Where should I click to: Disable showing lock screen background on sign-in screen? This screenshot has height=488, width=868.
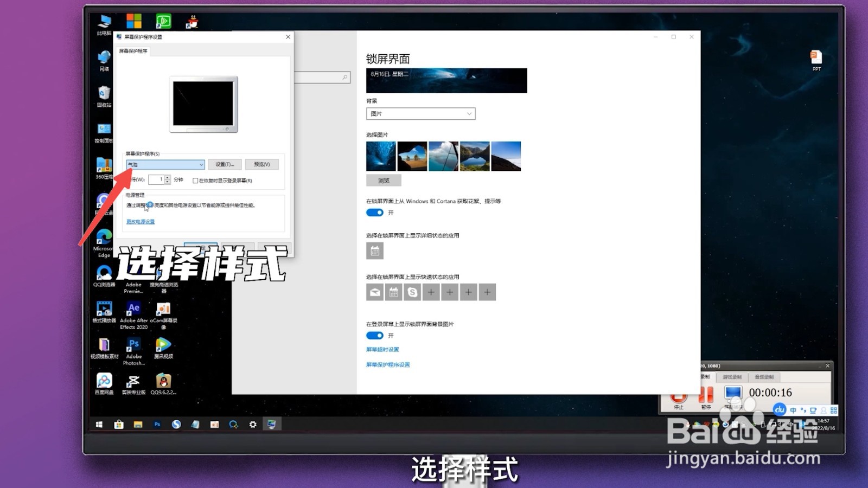375,335
